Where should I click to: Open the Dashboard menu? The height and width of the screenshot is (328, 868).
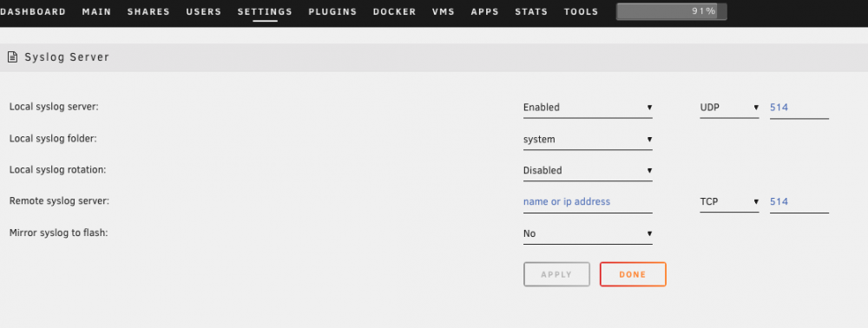[x=33, y=11]
